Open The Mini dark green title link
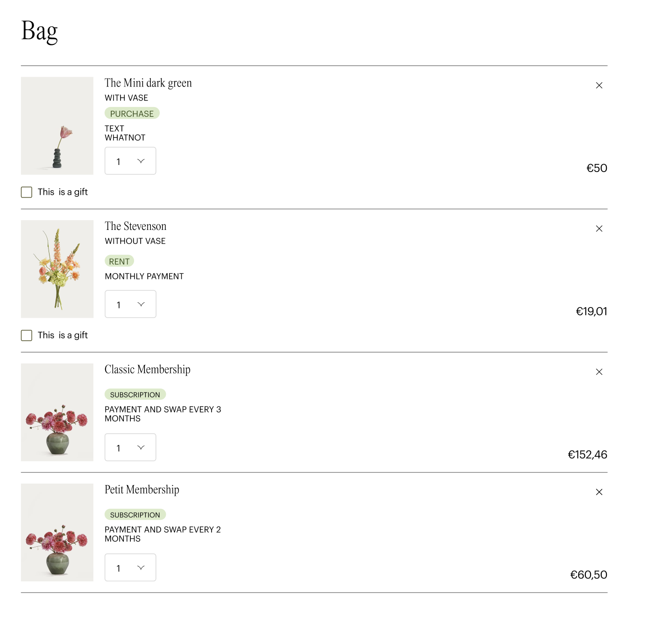The image size is (654, 644). [148, 83]
